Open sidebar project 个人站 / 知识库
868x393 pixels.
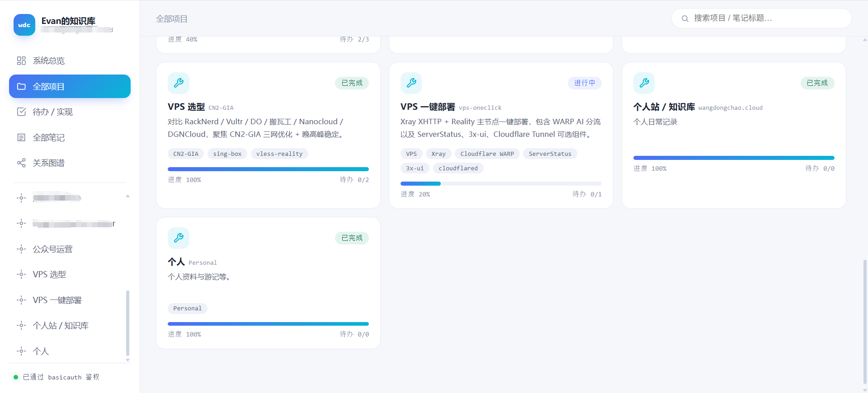[x=67, y=325]
